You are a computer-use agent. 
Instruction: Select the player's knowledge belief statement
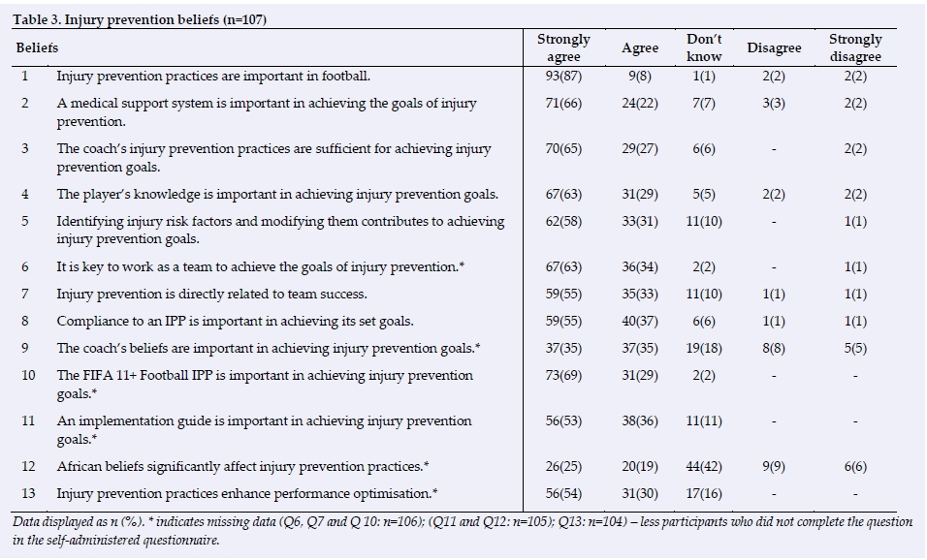point(277,195)
